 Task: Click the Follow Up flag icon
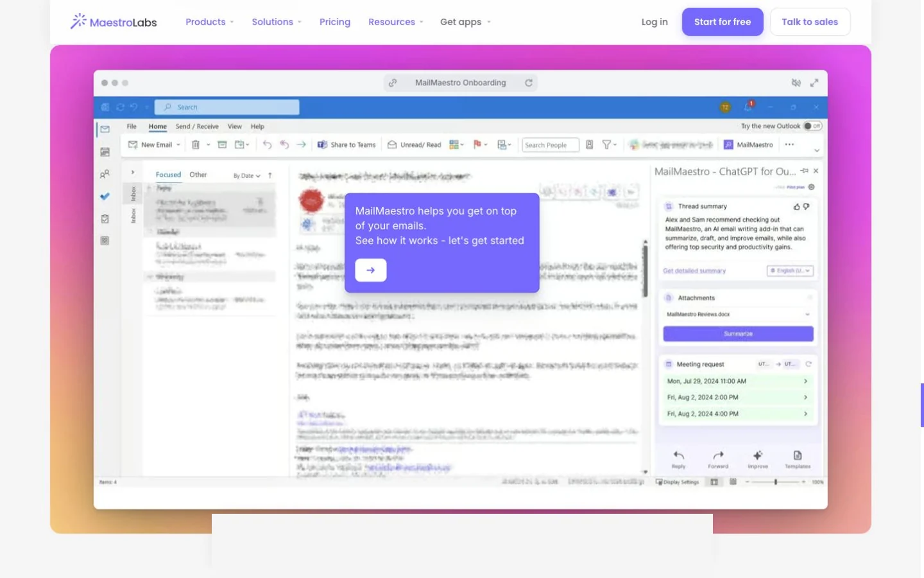[x=477, y=145]
